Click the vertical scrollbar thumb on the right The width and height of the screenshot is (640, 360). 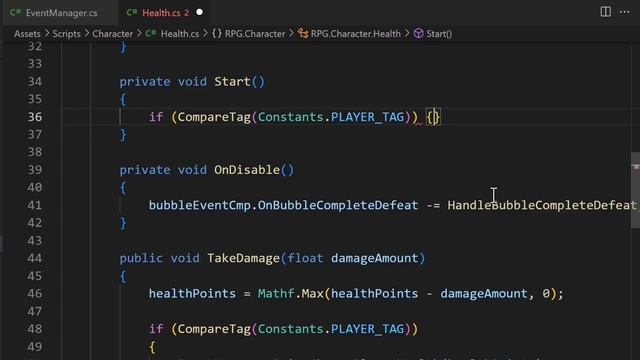[x=636, y=190]
